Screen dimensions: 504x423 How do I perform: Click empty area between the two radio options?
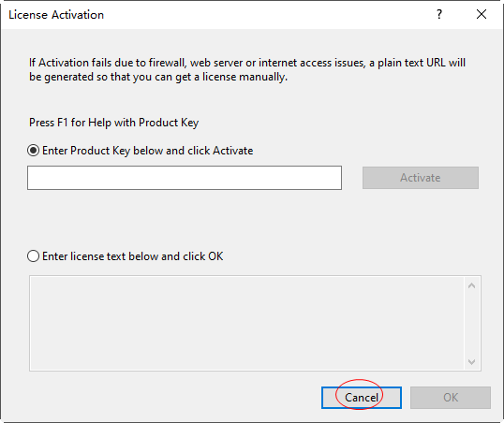point(251,222)
